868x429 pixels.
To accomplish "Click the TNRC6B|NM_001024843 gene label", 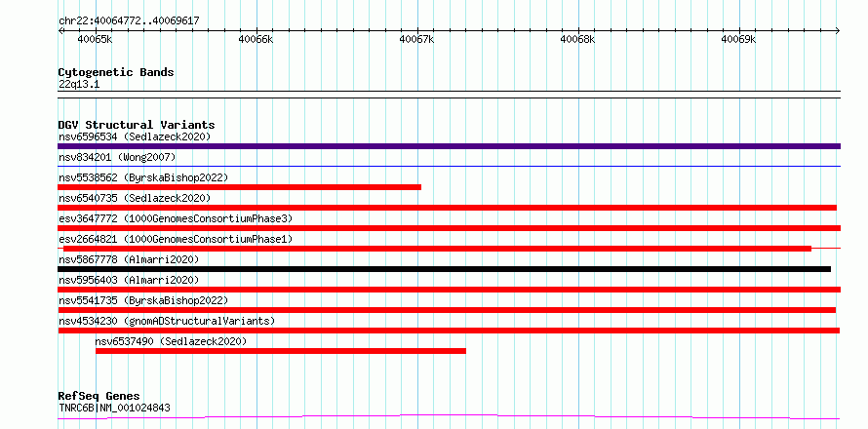I will click(x=114, y=409).
